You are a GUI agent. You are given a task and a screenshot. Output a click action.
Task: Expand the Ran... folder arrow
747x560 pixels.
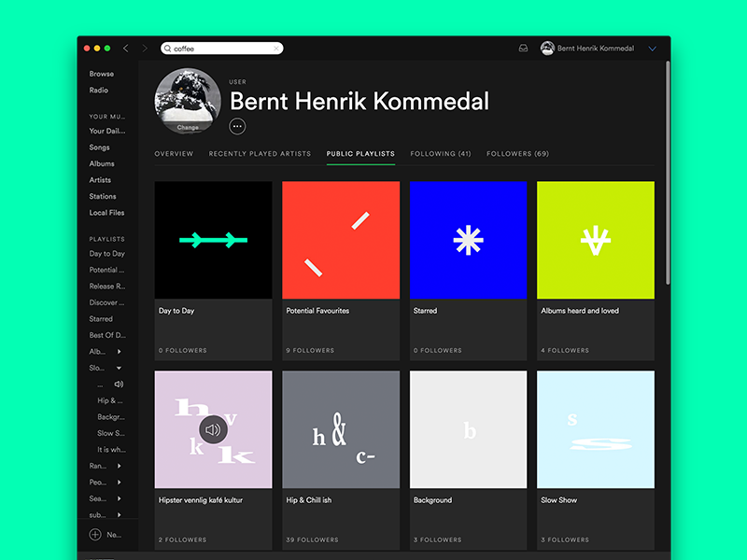coord(120,466)
